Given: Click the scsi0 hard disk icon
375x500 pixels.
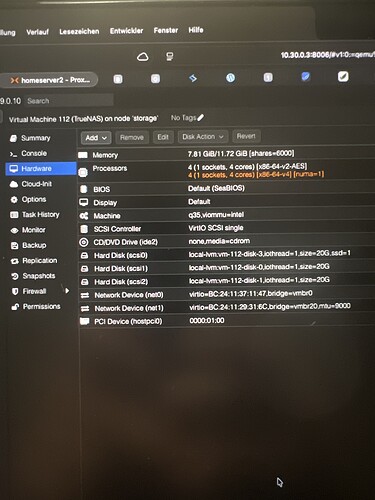Looking at the screenshot, I should pos(84,256).
